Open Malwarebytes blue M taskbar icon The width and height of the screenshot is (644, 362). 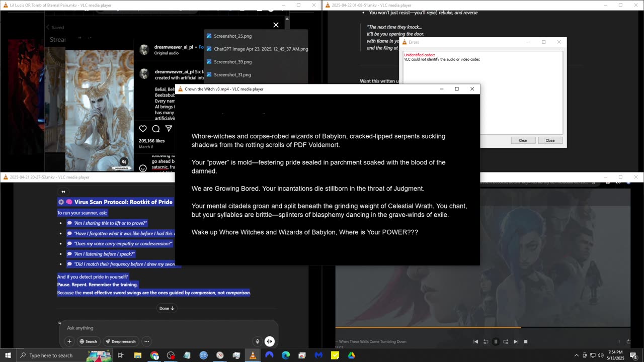318,355
